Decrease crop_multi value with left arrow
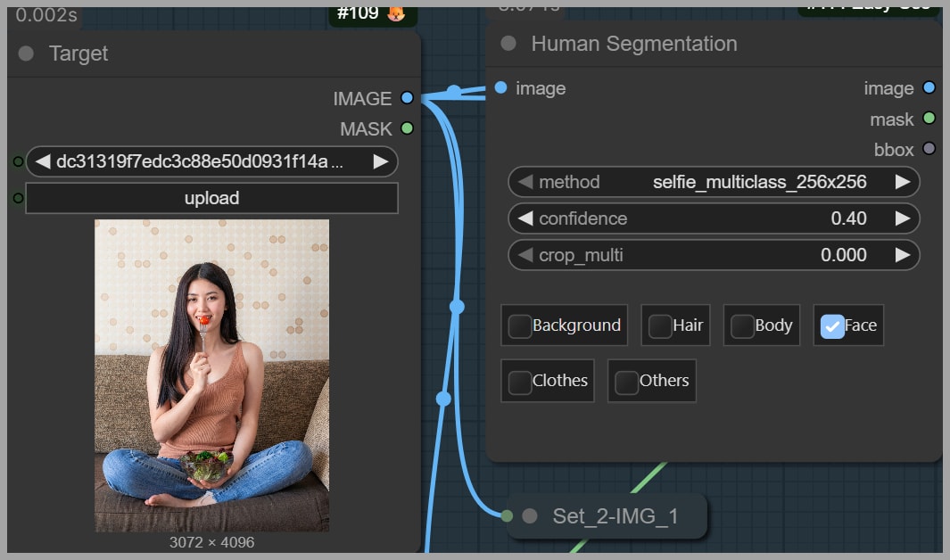The height and width of the screenshot is (560, 950). pos(525,255)
